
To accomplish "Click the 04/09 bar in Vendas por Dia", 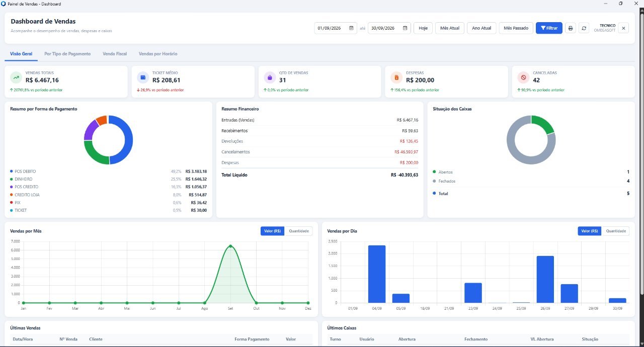I will point(377,274).
